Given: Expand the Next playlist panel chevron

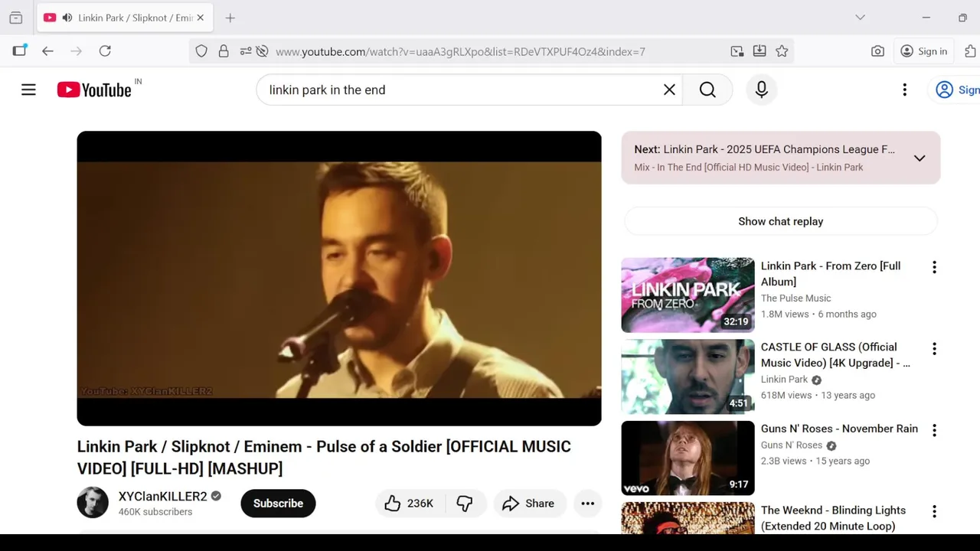Looking at the screenshot, I should pyautogui.click(x=920, y=158).
